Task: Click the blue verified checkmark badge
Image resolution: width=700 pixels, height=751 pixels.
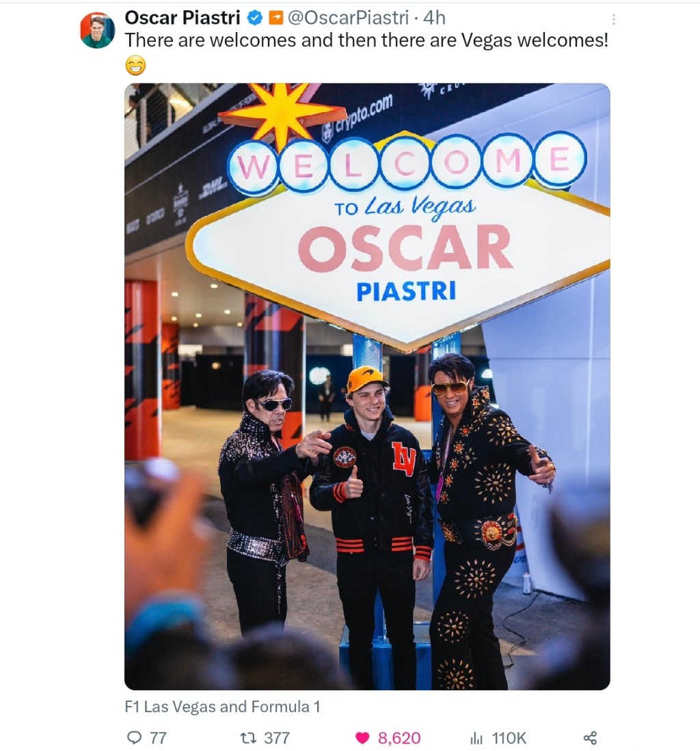Action: tap(255, 18)
